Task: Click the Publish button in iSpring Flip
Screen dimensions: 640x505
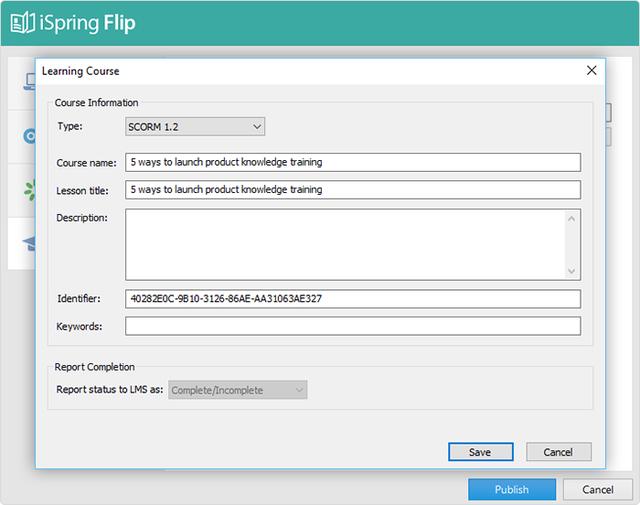Action: (x=512, y=489)
